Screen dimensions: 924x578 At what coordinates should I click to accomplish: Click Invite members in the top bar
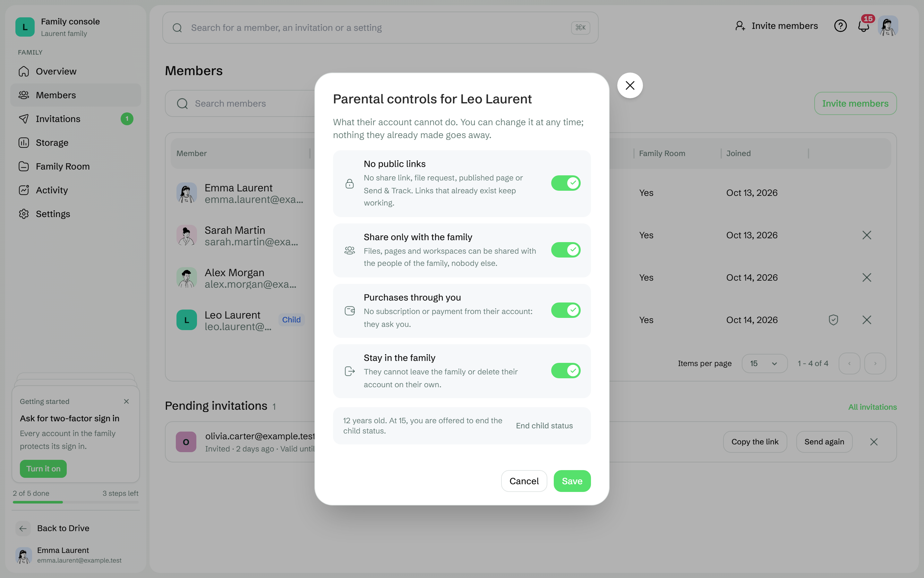pyautogui.click(x=776, y=26)
